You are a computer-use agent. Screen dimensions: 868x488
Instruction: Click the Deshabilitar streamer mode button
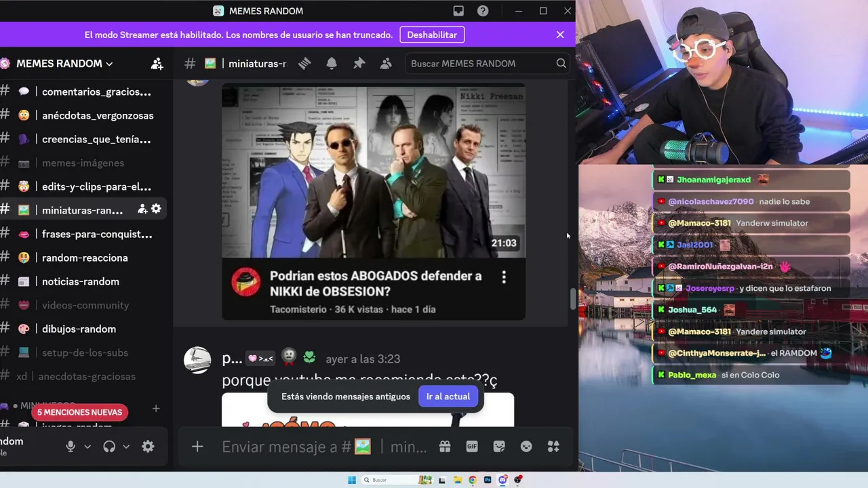pos(432,35)
